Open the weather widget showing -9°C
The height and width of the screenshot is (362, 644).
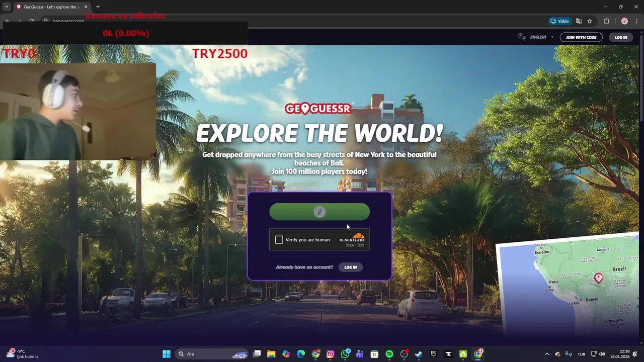pyautogui.click(x=22, y=354)
